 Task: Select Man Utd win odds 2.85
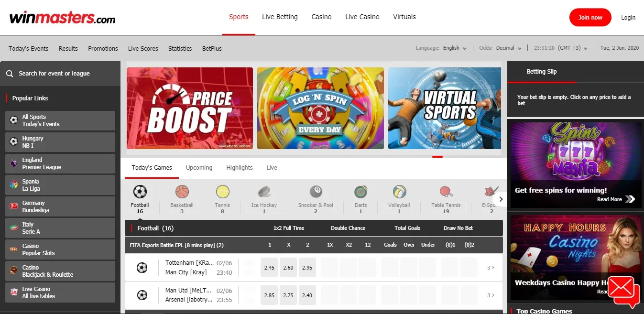[269, 295]
